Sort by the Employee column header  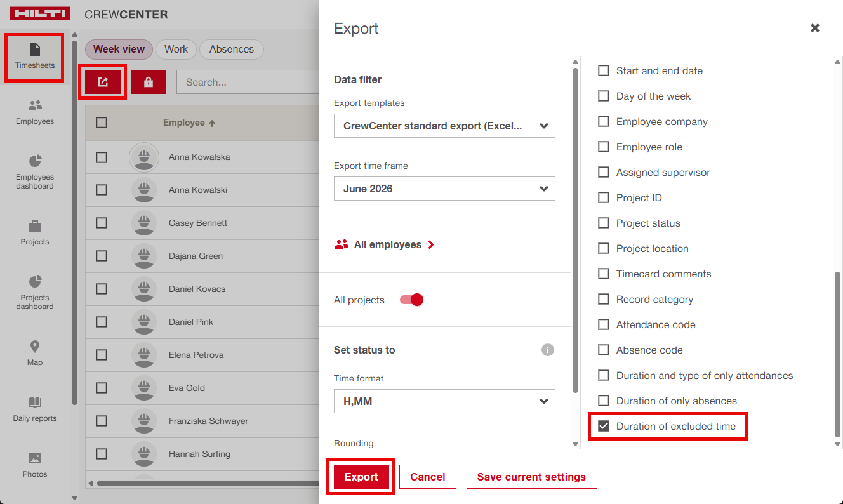[189, 123]
